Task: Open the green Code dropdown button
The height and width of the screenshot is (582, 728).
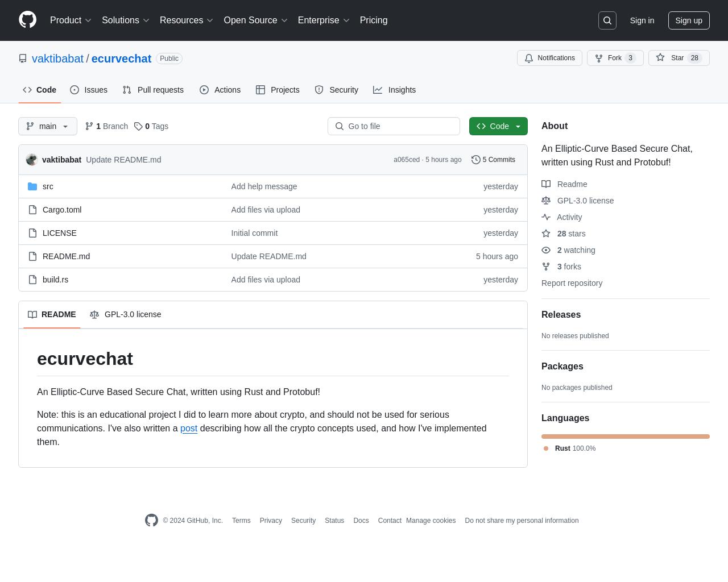Action: pyautogui.click(x=498, y=126)
